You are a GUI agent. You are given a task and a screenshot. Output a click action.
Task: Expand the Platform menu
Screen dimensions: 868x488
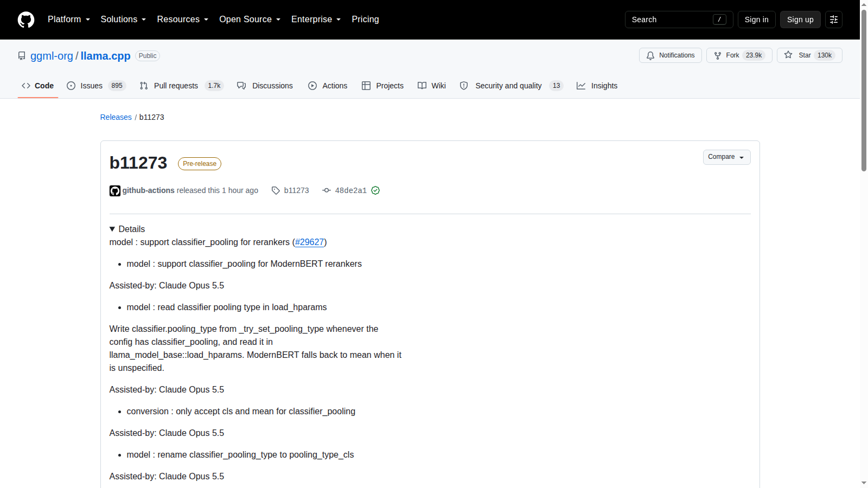(69, 20)
